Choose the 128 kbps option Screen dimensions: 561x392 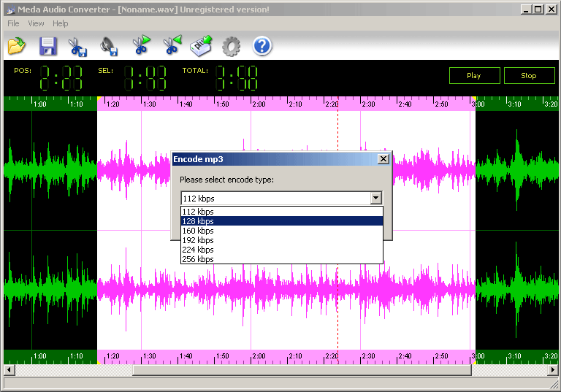pos(281,221)
